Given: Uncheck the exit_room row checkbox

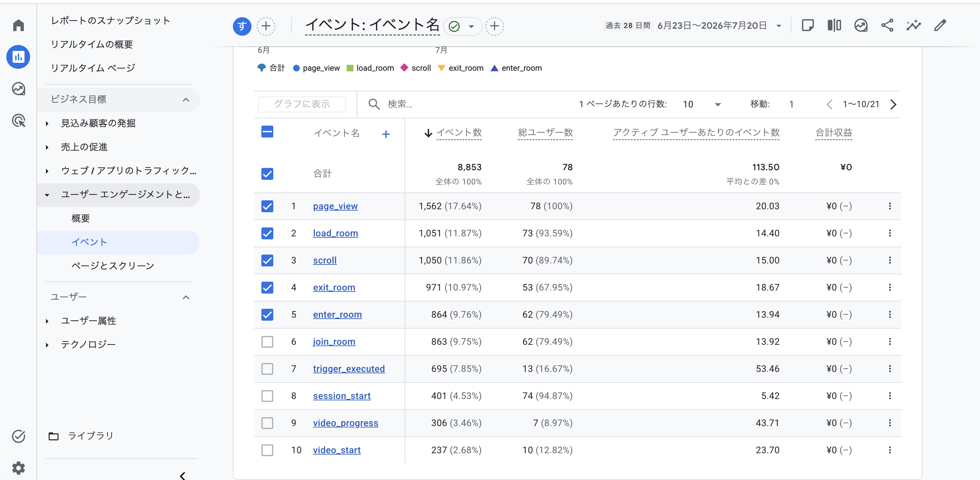Looking at the screenshot, I should (267, 287).
